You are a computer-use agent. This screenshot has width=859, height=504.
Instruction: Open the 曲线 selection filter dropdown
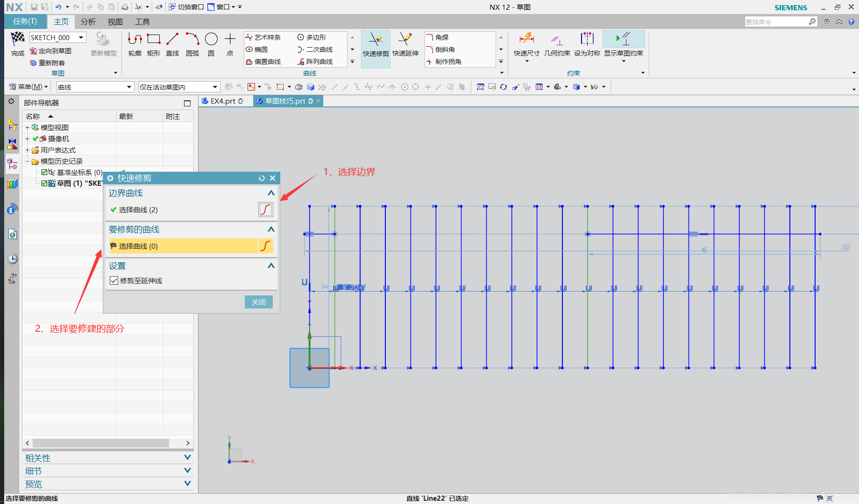[x=129, y=87]
